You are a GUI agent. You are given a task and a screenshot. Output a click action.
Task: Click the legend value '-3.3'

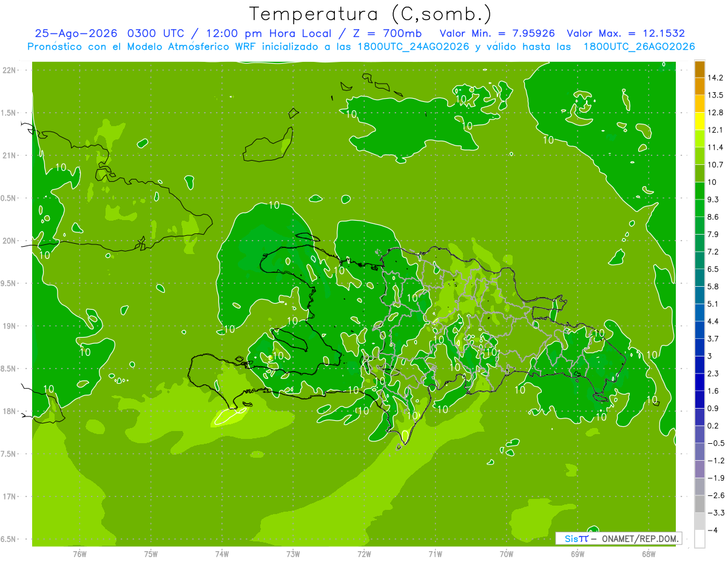point(715,513)
